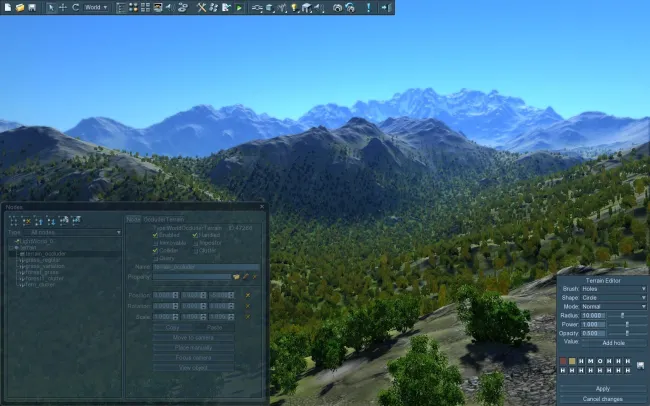
Task: Click the Copy button
Action: click(172, 328)
